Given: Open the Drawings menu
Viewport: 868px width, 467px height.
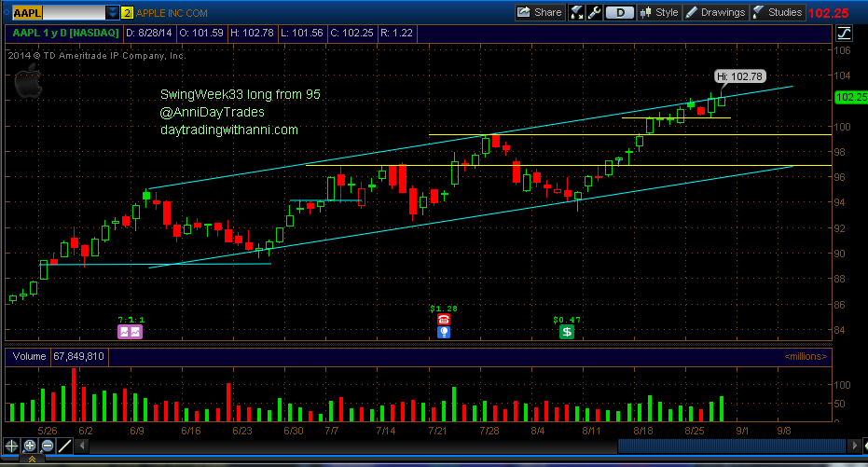Looking at the screenshot, I should 715,12.
